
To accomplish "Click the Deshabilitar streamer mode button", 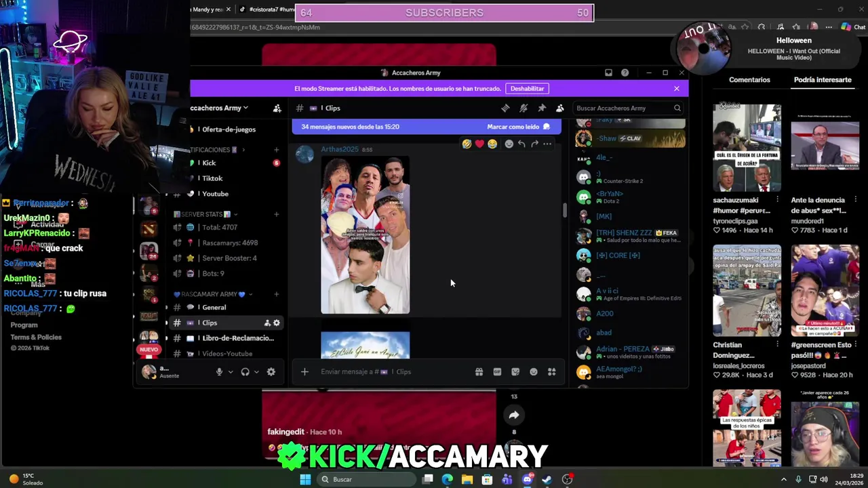I will click(x=527, y=88).
